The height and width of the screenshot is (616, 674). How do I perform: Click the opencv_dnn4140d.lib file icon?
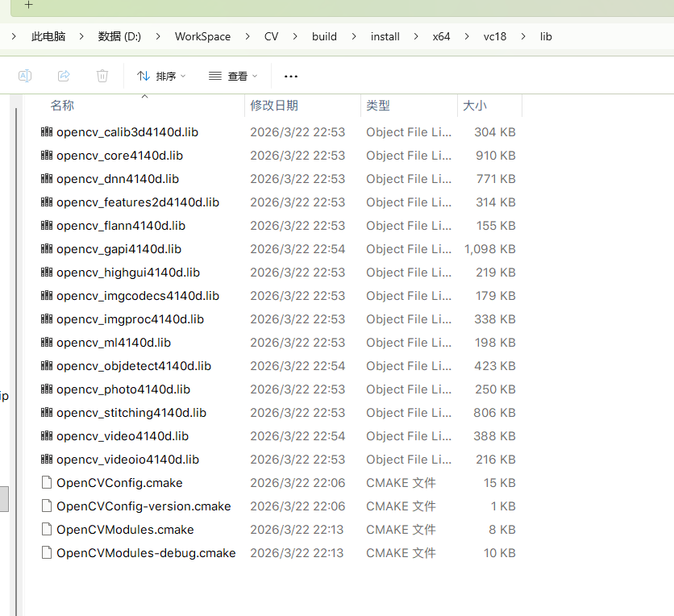tap(47, 179)
